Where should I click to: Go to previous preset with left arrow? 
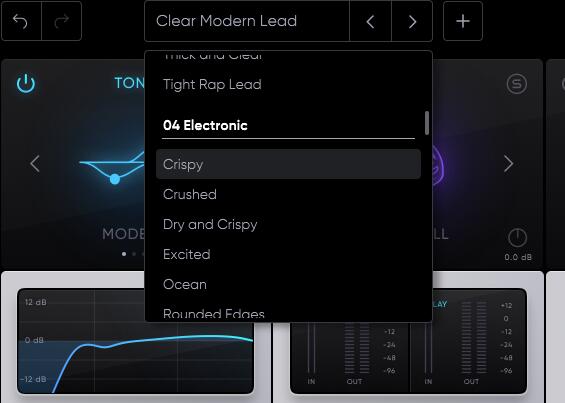point(370,22)
